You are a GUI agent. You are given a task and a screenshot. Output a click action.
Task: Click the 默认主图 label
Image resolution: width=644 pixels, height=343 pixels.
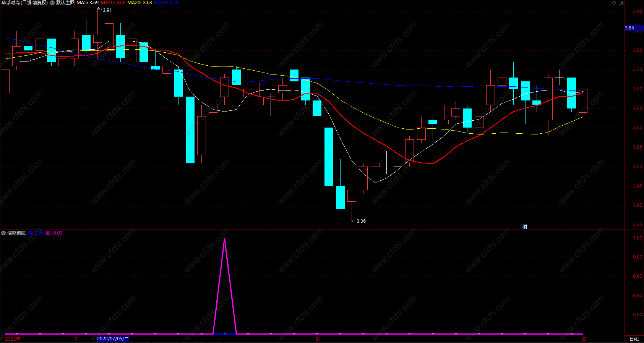[65, 3]
